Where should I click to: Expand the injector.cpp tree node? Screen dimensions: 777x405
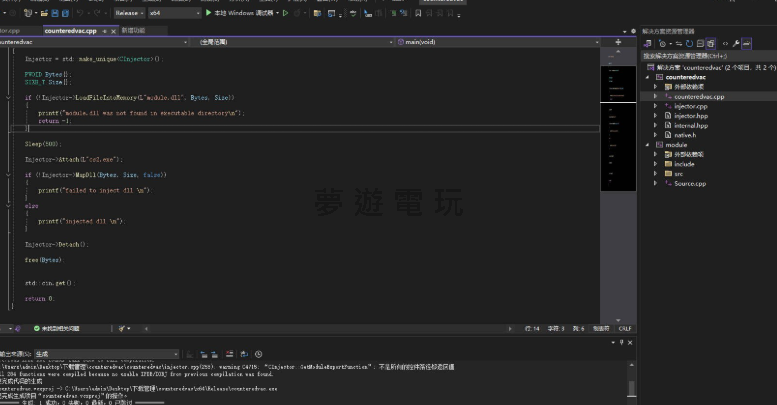656,106
